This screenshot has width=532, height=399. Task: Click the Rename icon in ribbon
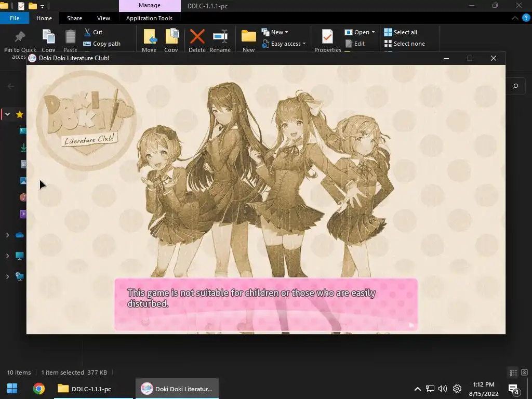tap(220, 37)
